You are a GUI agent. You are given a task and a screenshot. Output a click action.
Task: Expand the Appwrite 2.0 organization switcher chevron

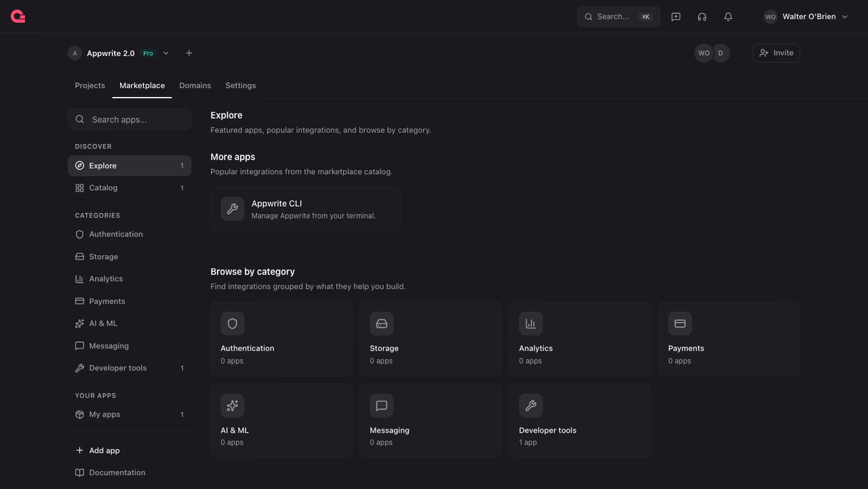pyautogui.click(x=166, y=53)
